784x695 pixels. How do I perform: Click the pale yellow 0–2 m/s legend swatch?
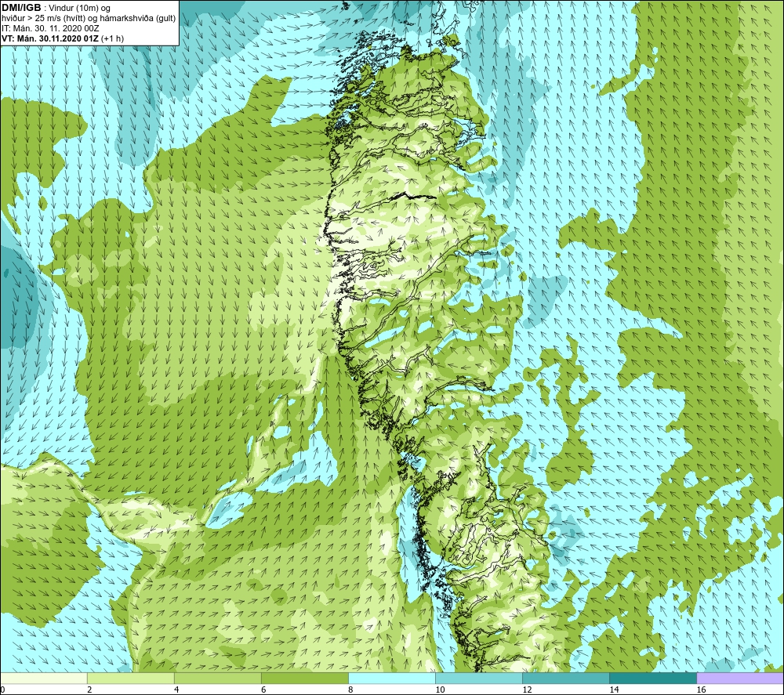[44, 679]
